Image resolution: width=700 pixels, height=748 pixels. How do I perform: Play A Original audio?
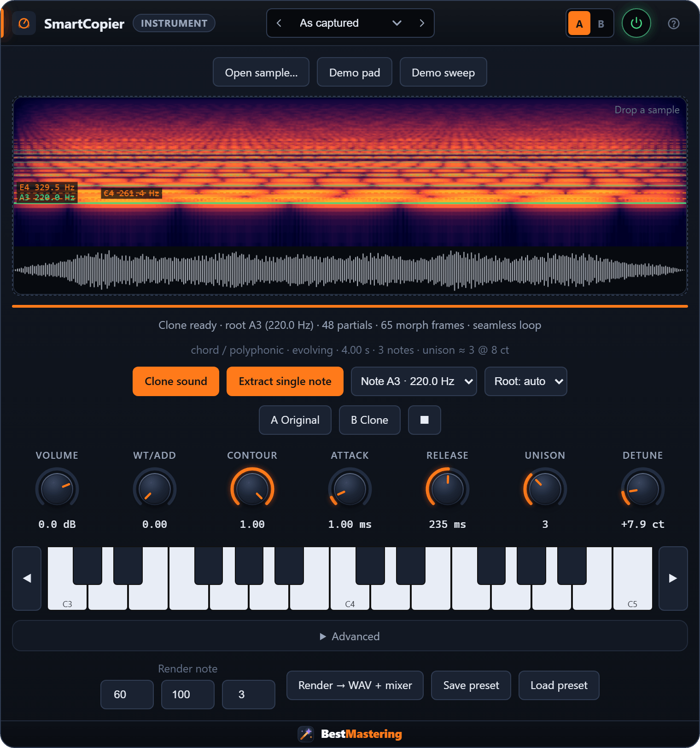click(295, 420)
